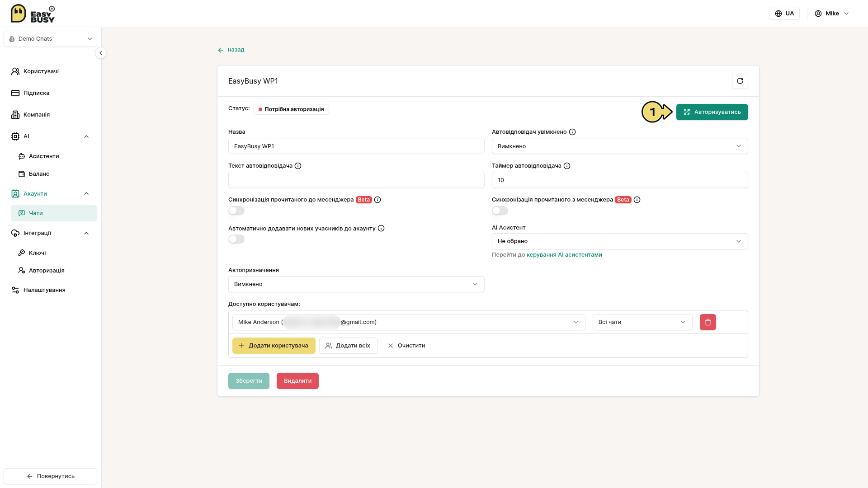Toggle Синхронізація прочитаного з месенджера switch

point(500,211)
